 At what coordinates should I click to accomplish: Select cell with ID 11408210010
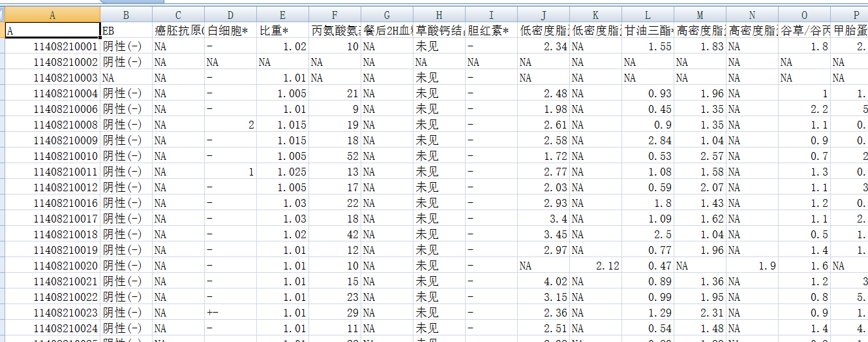(x=52, y=156)
